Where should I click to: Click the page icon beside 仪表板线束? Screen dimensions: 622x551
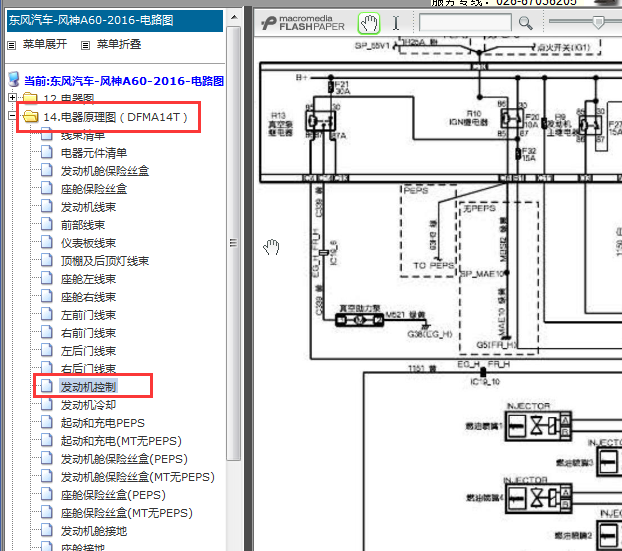pos(47,242)
